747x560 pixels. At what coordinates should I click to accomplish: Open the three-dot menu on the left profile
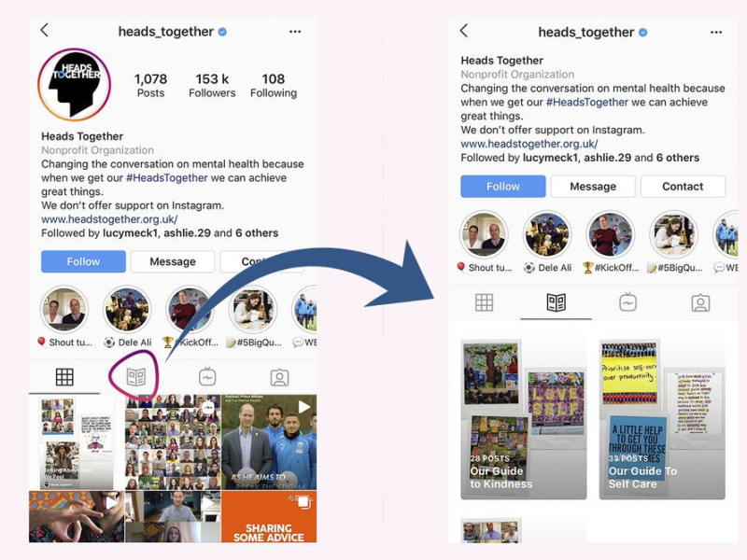[295, 32]
